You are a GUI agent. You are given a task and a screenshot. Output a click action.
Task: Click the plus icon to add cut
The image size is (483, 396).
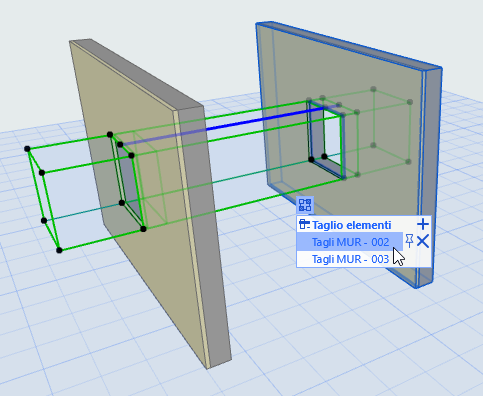[x=423, y=224]
